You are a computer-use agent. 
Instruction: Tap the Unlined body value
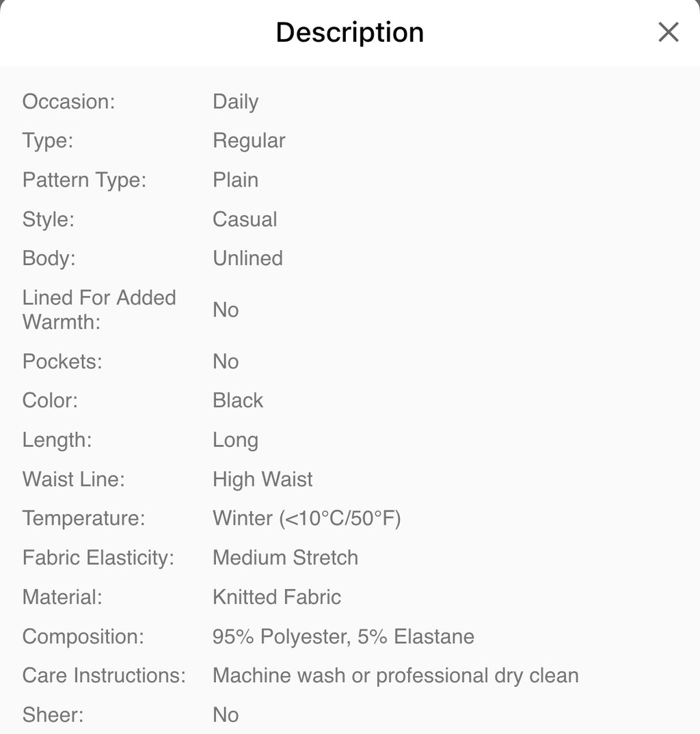click(247, 258)
